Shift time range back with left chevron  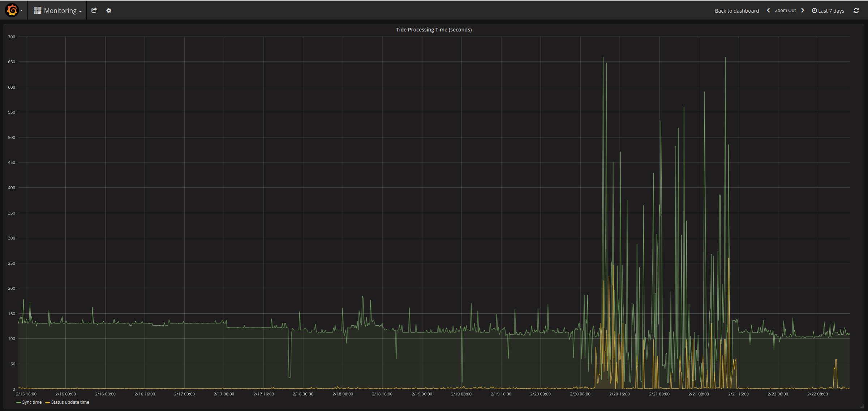tap(768, 10)
